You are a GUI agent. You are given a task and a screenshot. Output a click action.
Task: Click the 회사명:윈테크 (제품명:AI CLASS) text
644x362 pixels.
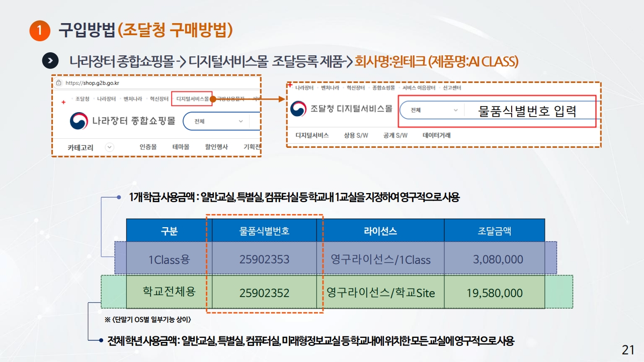coord(436,62)
